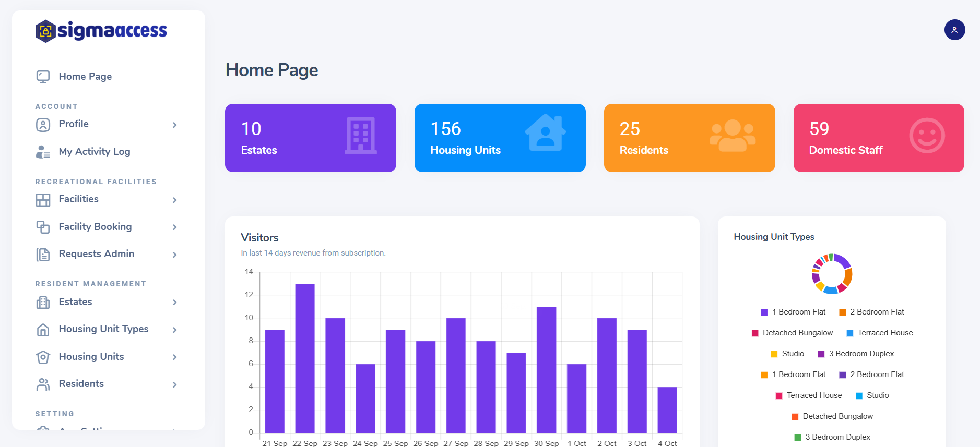
Task: Expand the Estates sidebar chevron
Action: click(175, 303)
